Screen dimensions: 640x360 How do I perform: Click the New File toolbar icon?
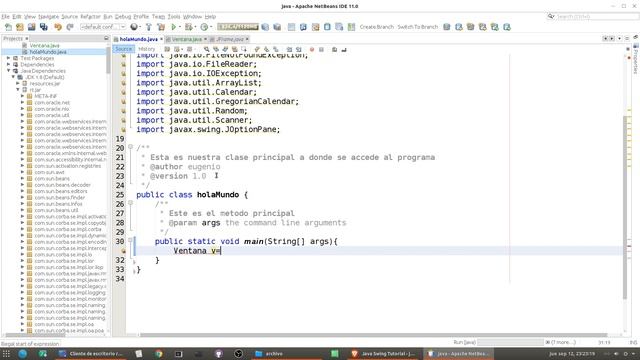click(x=8, y=27)
